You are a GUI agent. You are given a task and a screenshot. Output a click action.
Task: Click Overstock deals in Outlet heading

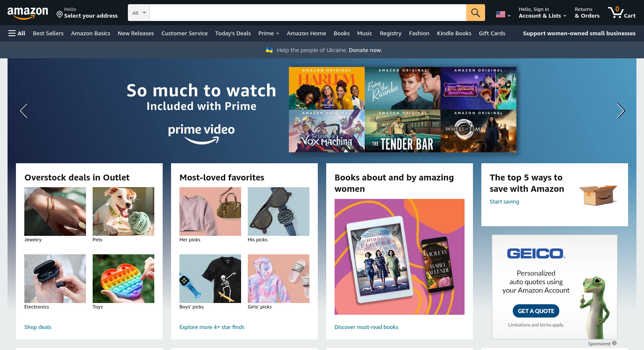pos(77,178)
